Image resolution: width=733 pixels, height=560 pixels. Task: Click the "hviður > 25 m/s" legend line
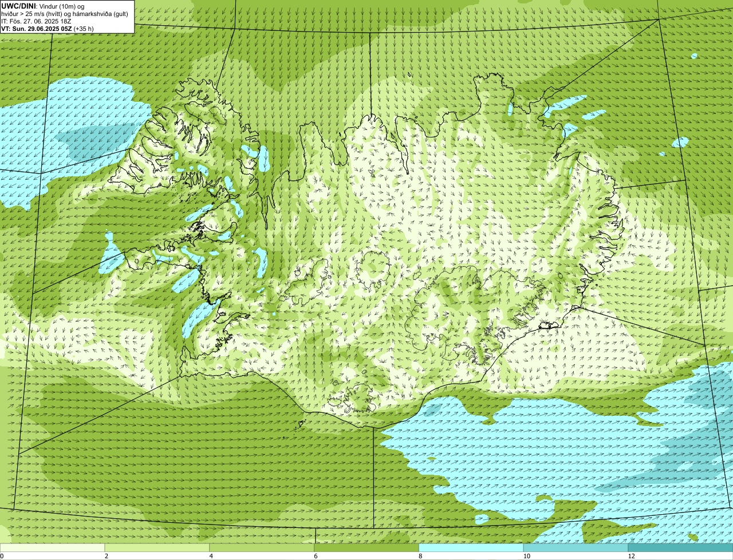[64, 14]
